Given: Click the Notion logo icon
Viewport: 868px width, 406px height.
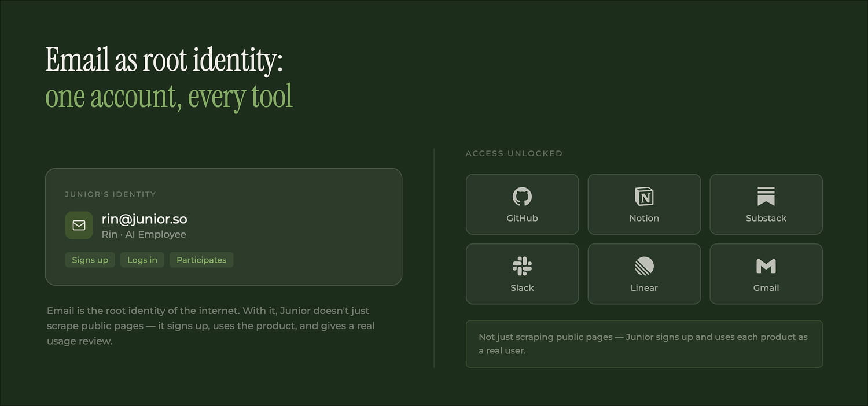Looking at the screenshot, I should pos(644,197).
